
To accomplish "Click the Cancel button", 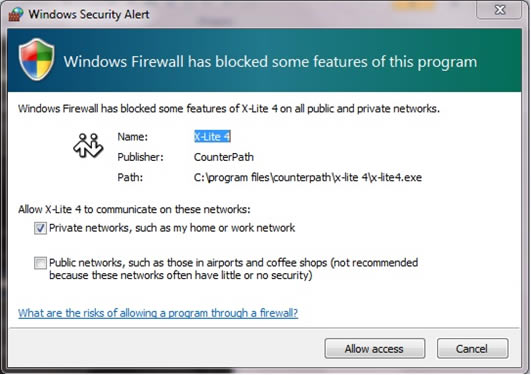I will coord(472,349).
